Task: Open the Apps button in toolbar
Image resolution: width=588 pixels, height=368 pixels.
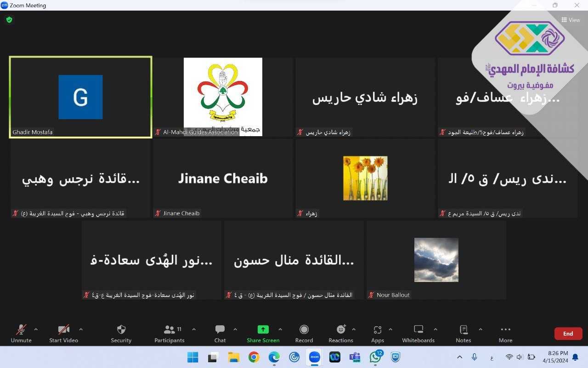Action: (x=378, y=330)
